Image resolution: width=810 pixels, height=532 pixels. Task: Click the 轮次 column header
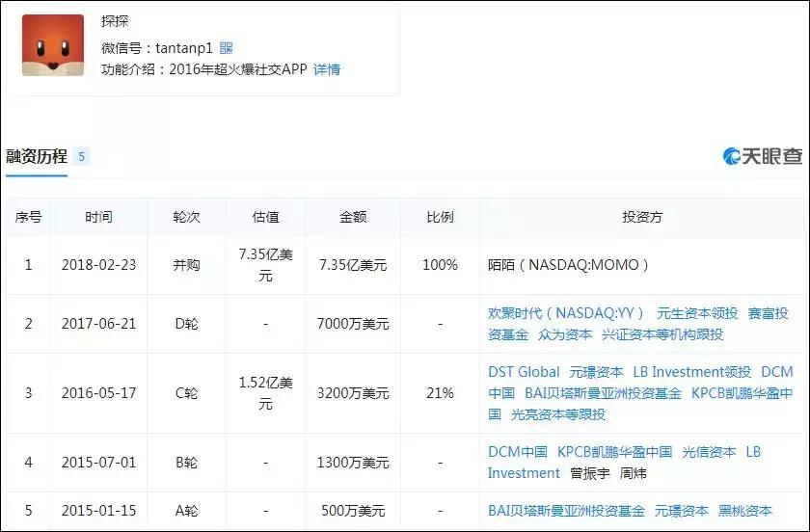pyautogui.click(x=186, y=217)
